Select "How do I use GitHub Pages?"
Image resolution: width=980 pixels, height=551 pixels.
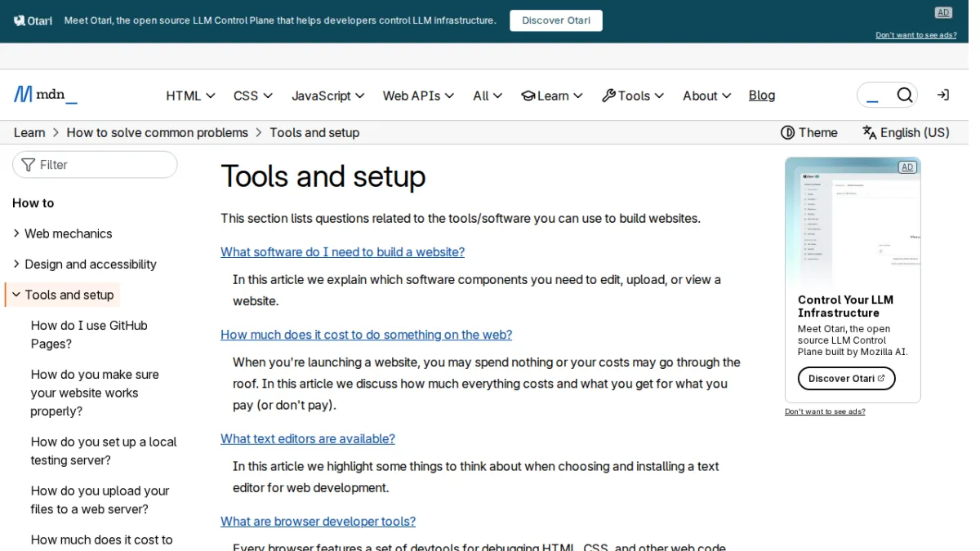tap(89, 335)
